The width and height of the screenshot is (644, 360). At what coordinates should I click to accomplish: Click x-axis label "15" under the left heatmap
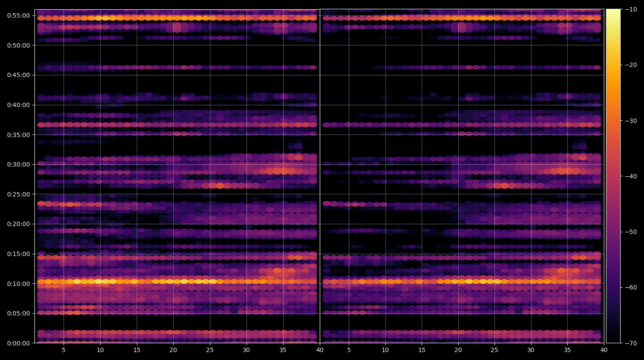(137, 350)
